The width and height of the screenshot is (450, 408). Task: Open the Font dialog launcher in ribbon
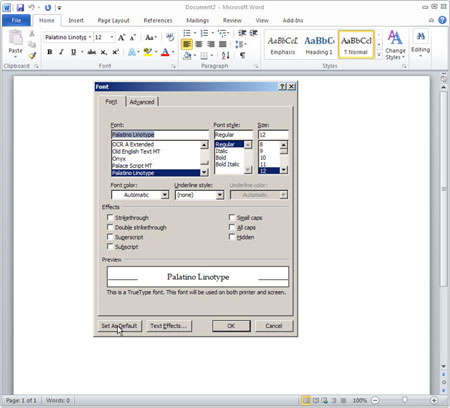(x=174, y=67)
